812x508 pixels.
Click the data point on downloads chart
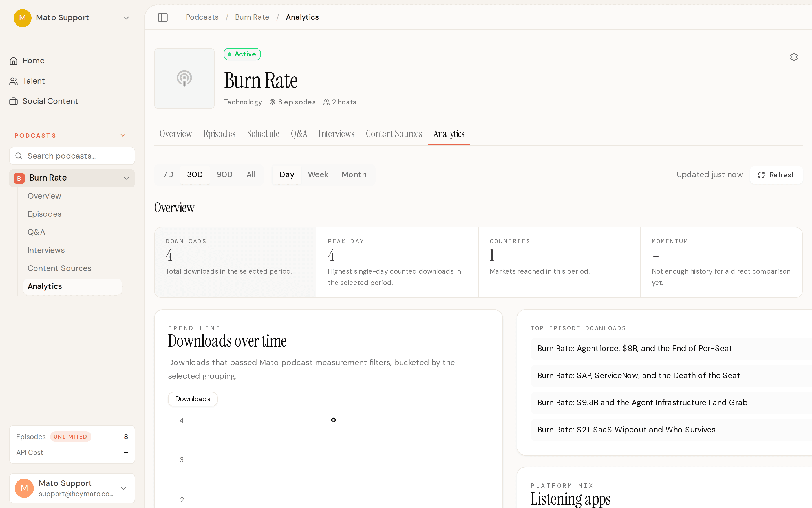[x=334, y=420]
